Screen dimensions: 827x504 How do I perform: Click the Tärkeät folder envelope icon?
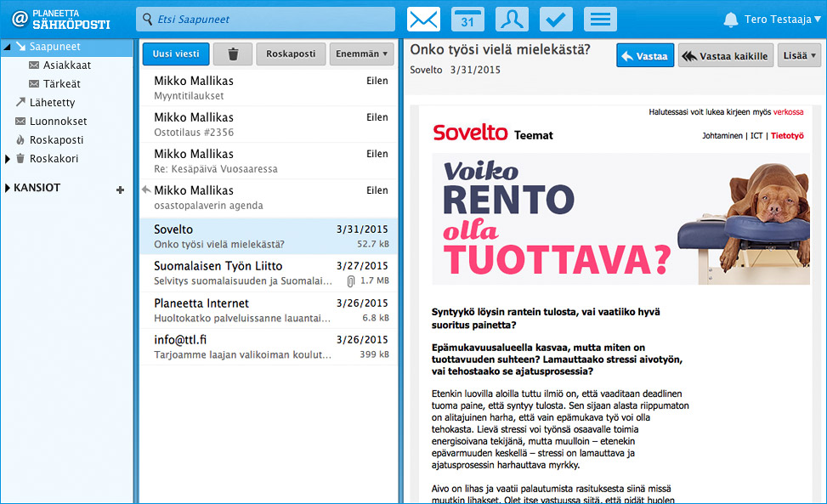click(34, 84)
